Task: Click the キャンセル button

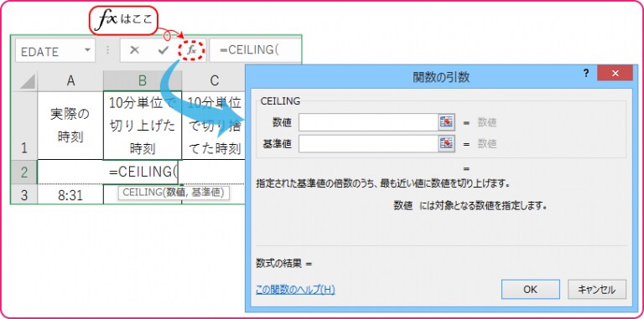Action: click(x=597, y=290)
